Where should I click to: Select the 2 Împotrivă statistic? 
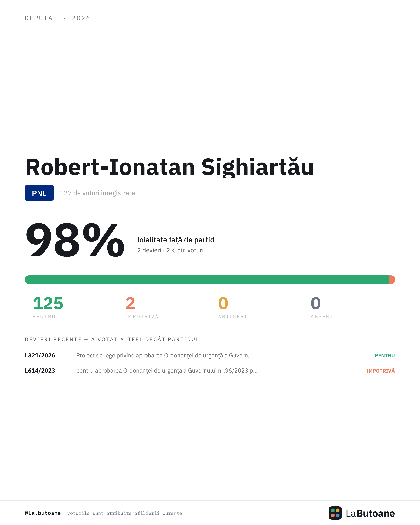(142, 307)
